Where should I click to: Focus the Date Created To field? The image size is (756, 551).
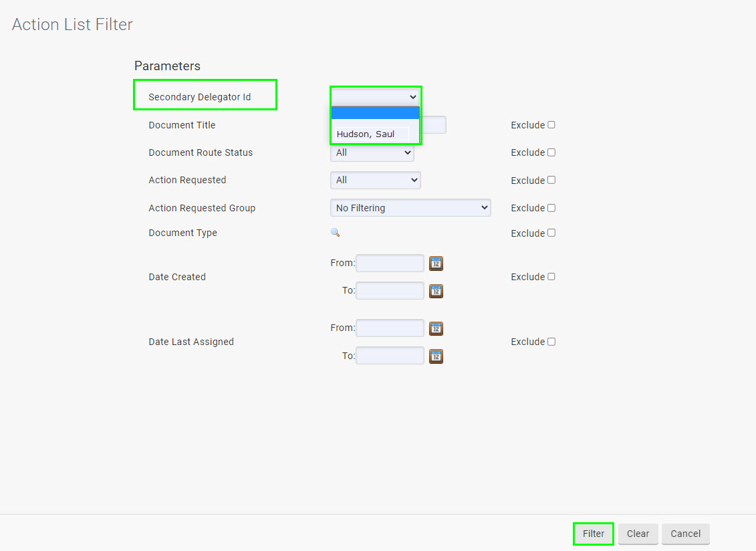390,291
